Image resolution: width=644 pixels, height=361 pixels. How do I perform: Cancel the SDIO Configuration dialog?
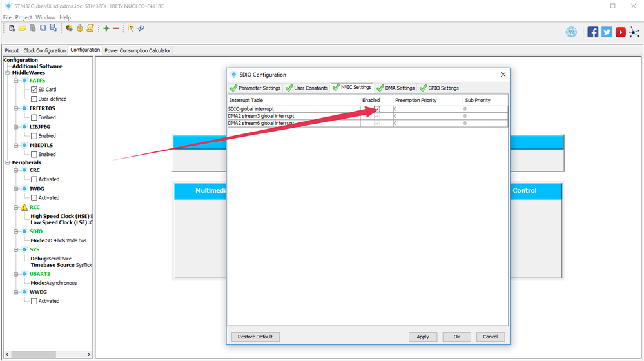[490, 337]
